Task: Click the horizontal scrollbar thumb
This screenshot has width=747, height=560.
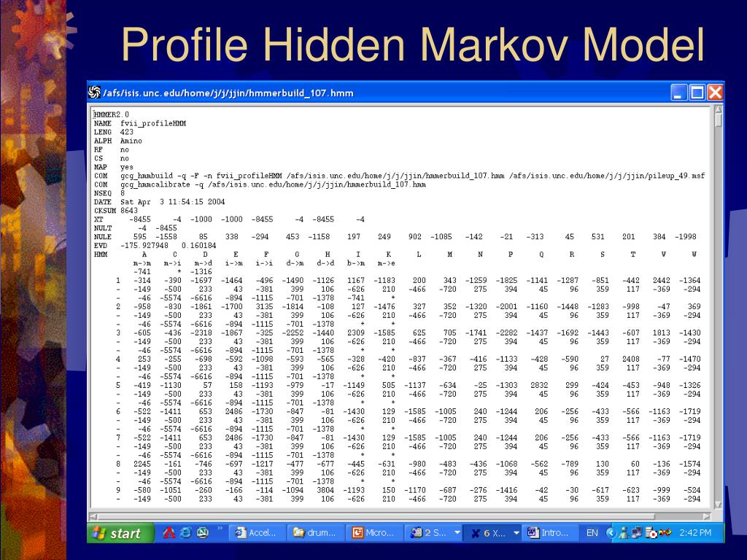Action: pos(376,516)
